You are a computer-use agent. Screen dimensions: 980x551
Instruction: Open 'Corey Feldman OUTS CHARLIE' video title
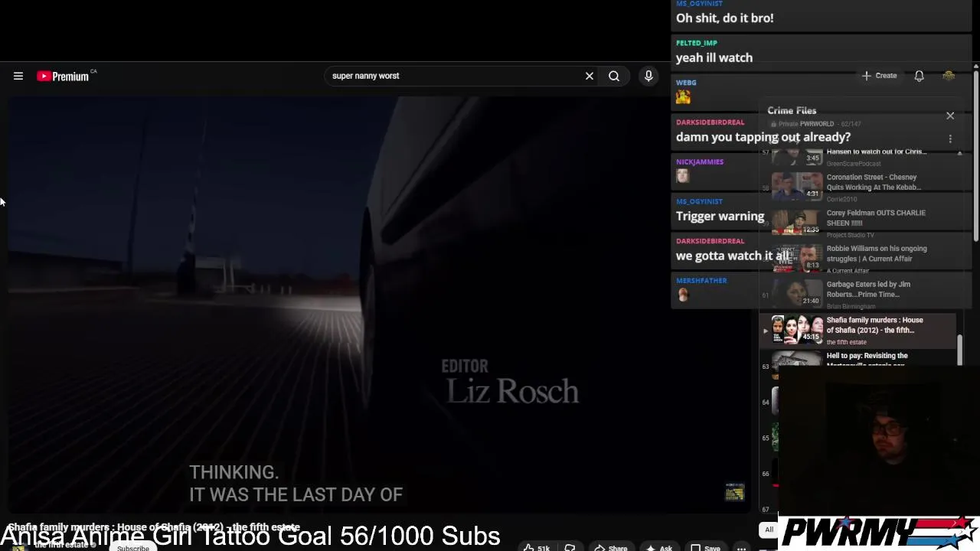tap(876, 218)
